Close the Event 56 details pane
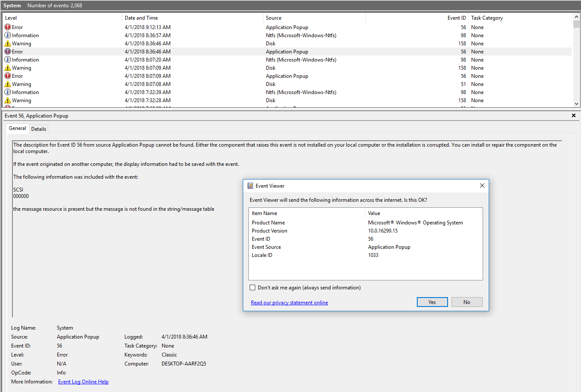Screen dimensions: 581x392 coord(574,115)
